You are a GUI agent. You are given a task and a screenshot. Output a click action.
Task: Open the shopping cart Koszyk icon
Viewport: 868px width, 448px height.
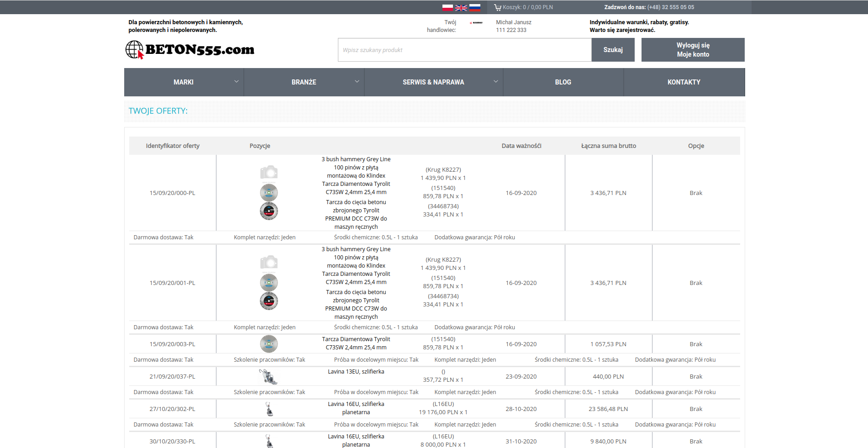coord(498,7)
